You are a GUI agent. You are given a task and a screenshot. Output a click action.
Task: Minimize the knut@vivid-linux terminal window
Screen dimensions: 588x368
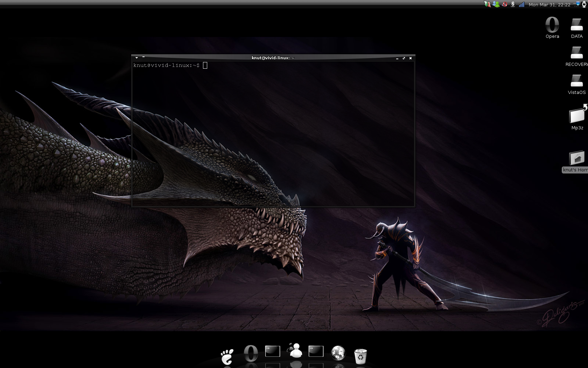point(397,58)
